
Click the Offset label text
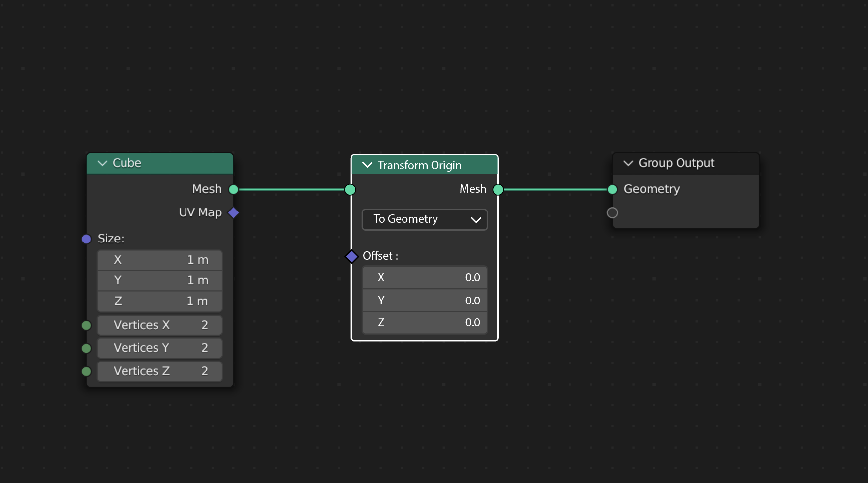coord(380,256)
